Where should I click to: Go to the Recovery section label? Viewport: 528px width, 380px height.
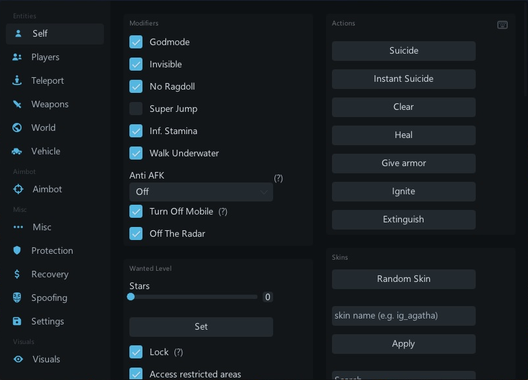50,274
